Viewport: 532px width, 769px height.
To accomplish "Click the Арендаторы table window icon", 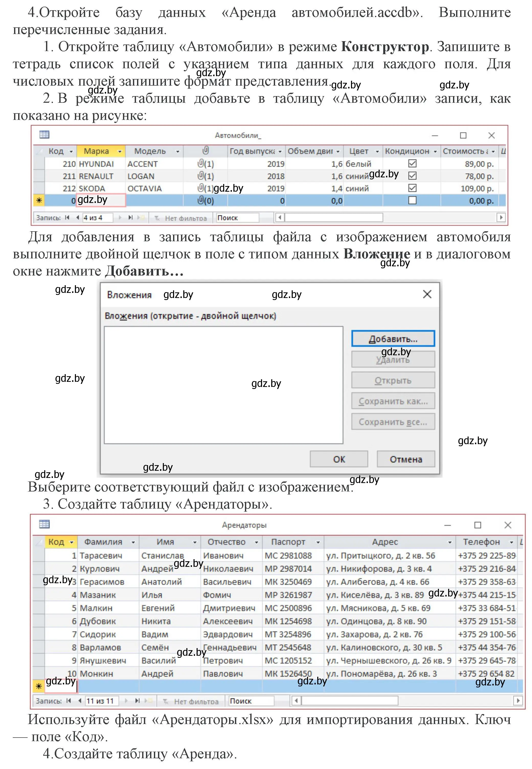I will tap(44, 524).
